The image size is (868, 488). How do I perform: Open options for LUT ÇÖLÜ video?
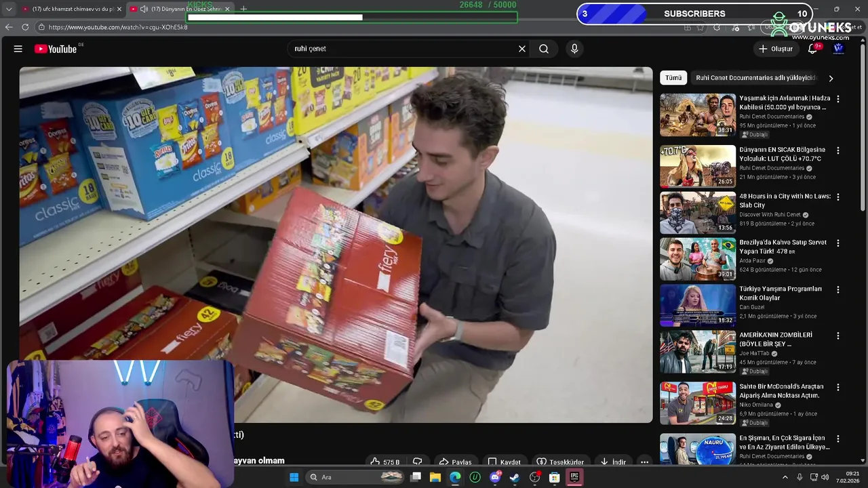[838, 150]
